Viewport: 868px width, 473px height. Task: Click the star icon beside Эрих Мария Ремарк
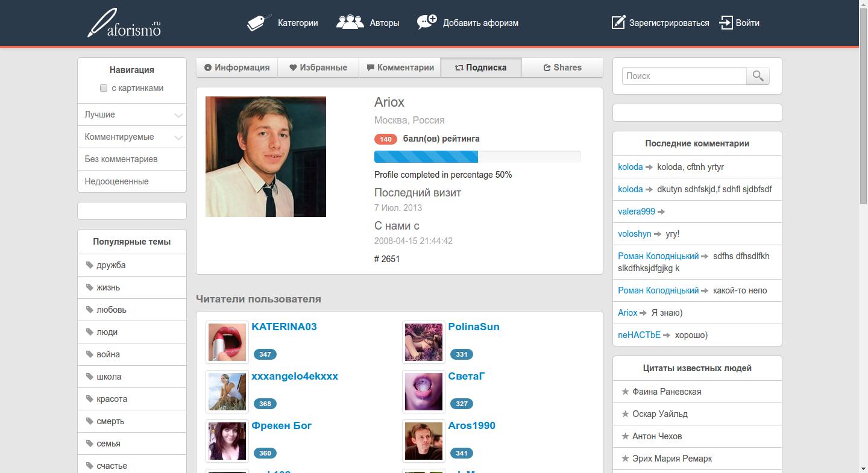(625, 459)
